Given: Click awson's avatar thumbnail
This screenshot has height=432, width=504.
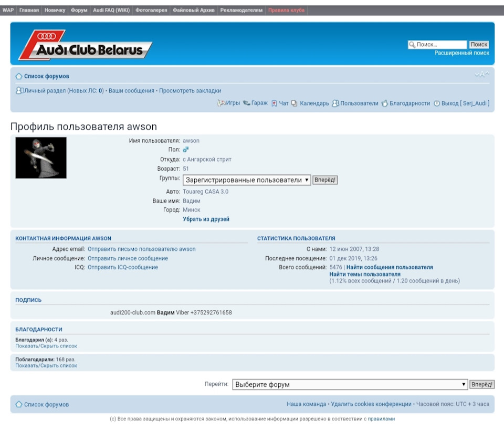Looking at the screenshot, I should tap(41, 158).
